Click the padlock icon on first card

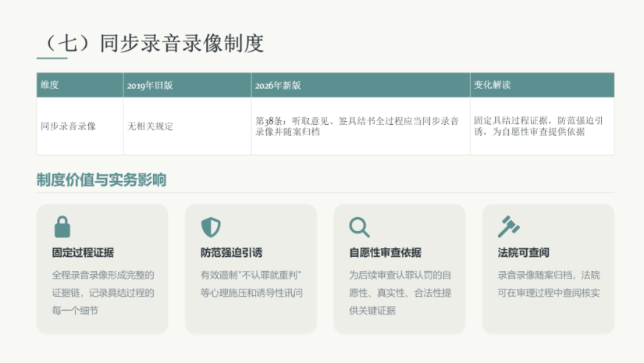(x=62, y=226)
